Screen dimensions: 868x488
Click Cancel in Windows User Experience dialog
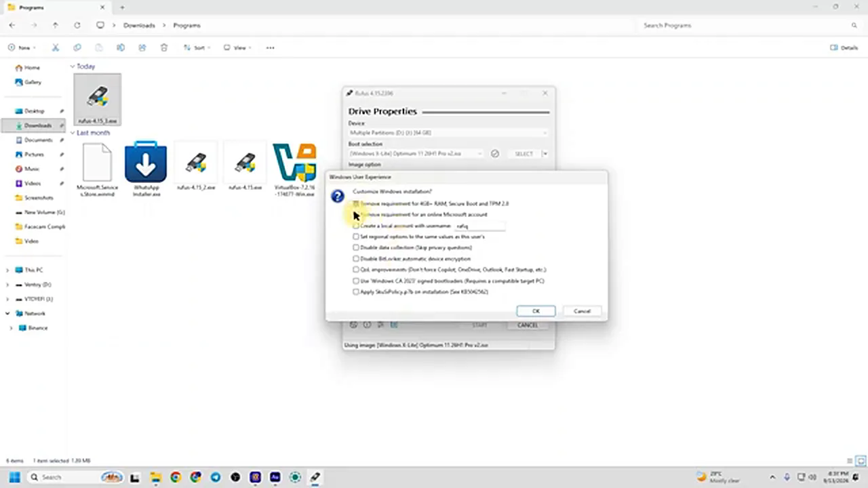[582, 311]
